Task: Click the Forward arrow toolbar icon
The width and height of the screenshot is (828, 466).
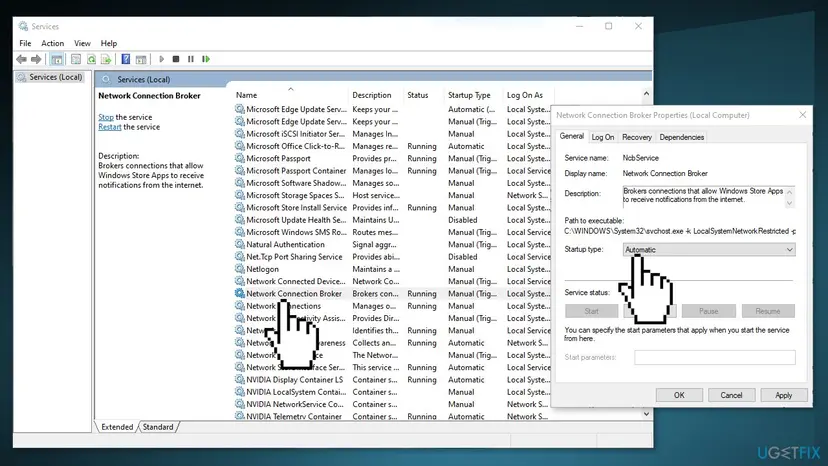Action: [36, 59]
